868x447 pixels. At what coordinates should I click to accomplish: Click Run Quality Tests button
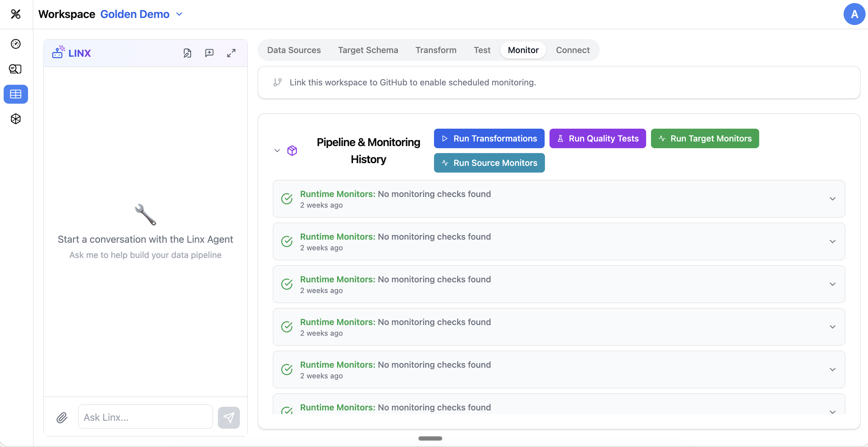pos(597,138)
